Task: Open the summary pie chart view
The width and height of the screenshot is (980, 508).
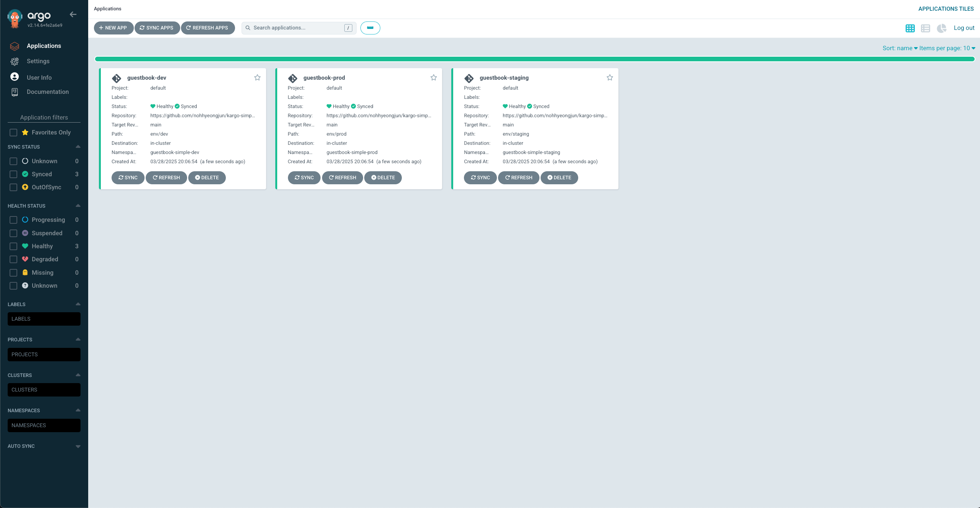Action: click(x=941, y=28)
